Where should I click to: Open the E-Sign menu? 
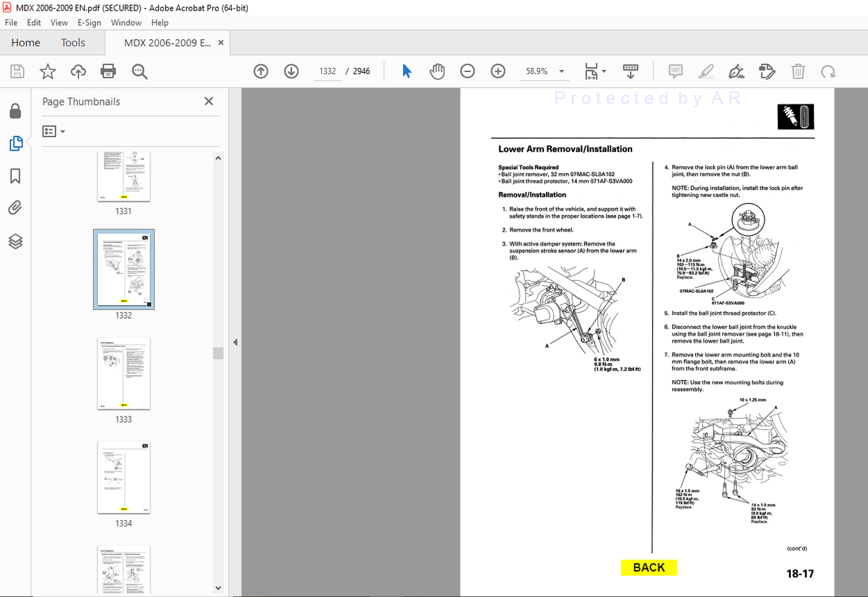89,22
